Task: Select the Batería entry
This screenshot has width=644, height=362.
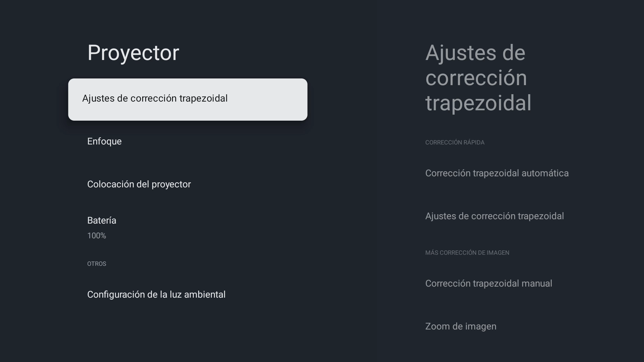Action: pos(102,221)
